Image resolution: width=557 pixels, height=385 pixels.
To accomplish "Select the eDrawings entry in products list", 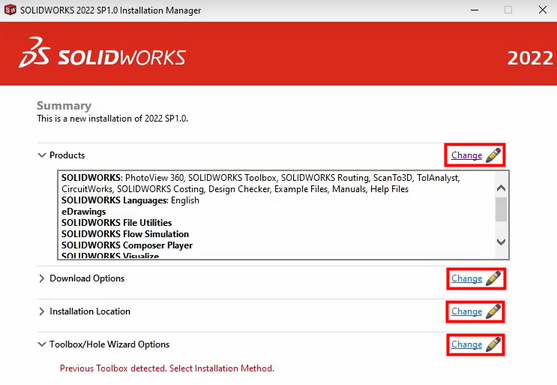I will [x=83, y=212].
